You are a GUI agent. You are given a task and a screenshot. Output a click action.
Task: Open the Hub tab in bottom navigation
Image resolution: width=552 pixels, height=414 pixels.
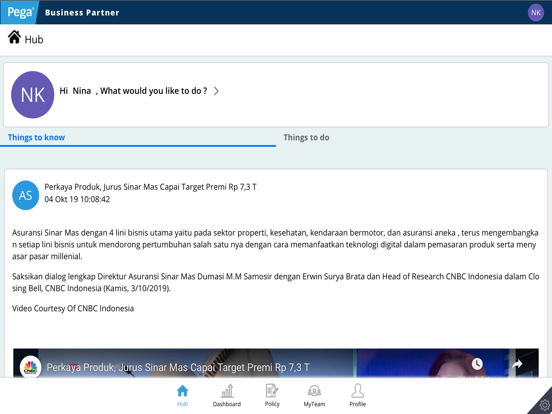tap(182, 395)
